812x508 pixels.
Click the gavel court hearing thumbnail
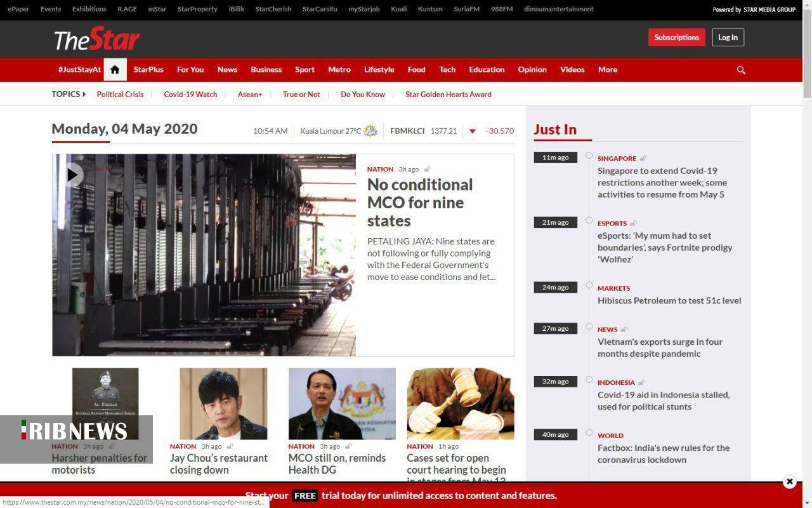[460, 403]
